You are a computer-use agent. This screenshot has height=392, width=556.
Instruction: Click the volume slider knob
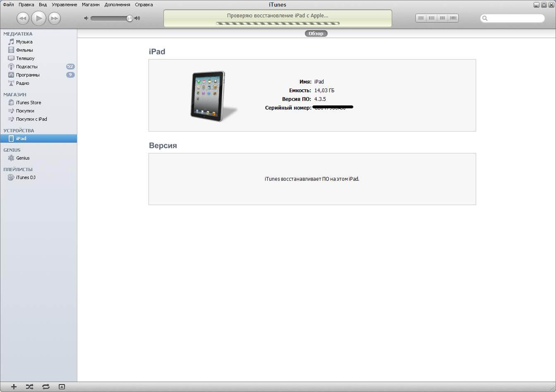click(129, 18)
